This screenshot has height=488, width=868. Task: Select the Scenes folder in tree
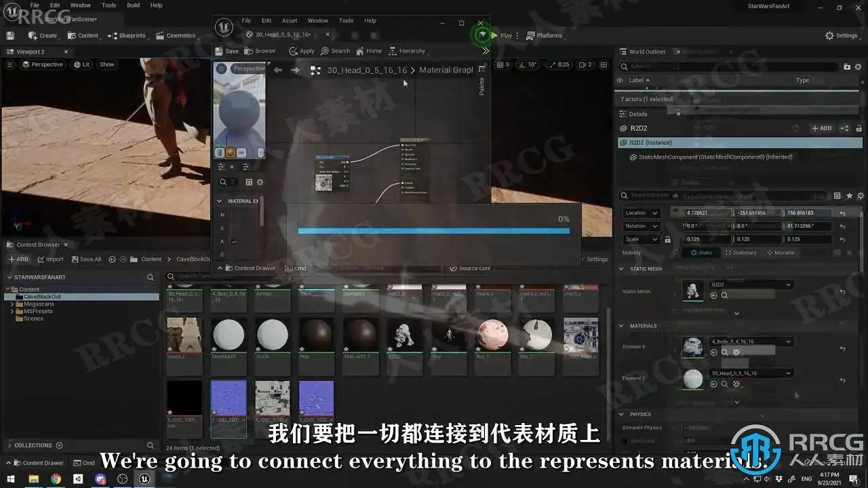click(x=33, y=319)
